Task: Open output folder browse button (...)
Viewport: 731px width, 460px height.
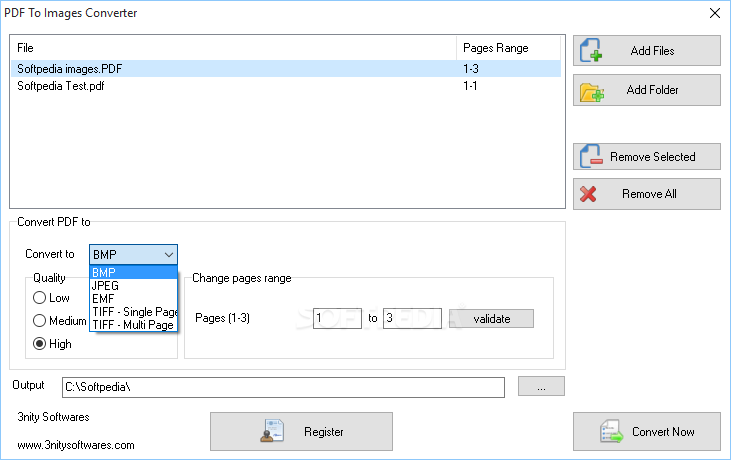Action: 541,386
